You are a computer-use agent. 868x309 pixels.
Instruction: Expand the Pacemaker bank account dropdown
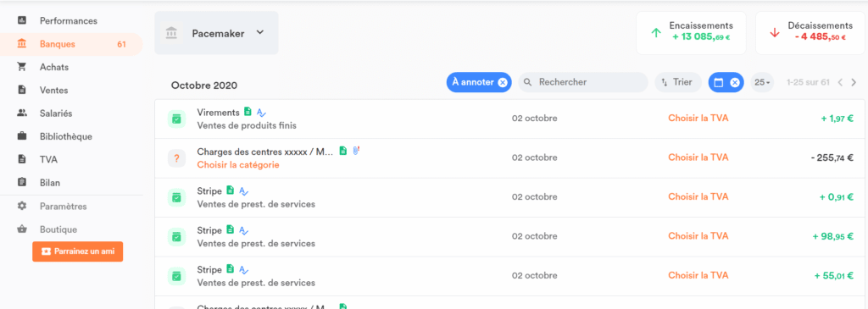point(216,33)
